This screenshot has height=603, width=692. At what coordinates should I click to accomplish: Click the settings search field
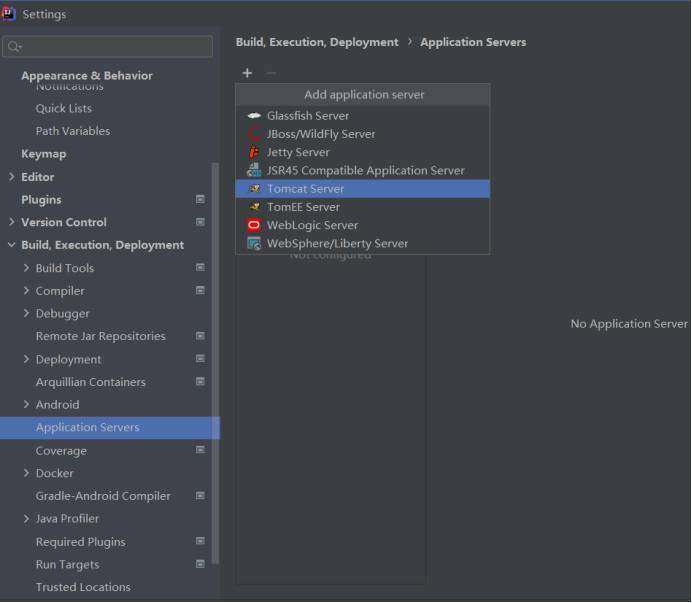point(107,46)
